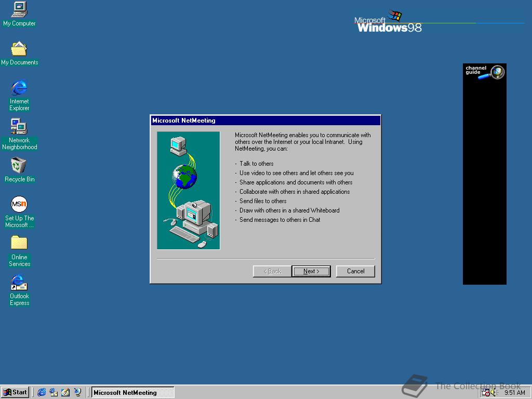Image resolution: width=532 pixels, height=399 pixels.
Task: Select the Online Services folder icon
Action: pyautogui.click(x=19, y=251)
